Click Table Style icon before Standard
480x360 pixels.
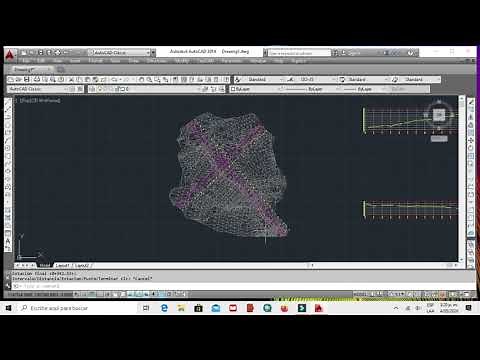coord(342,79)
